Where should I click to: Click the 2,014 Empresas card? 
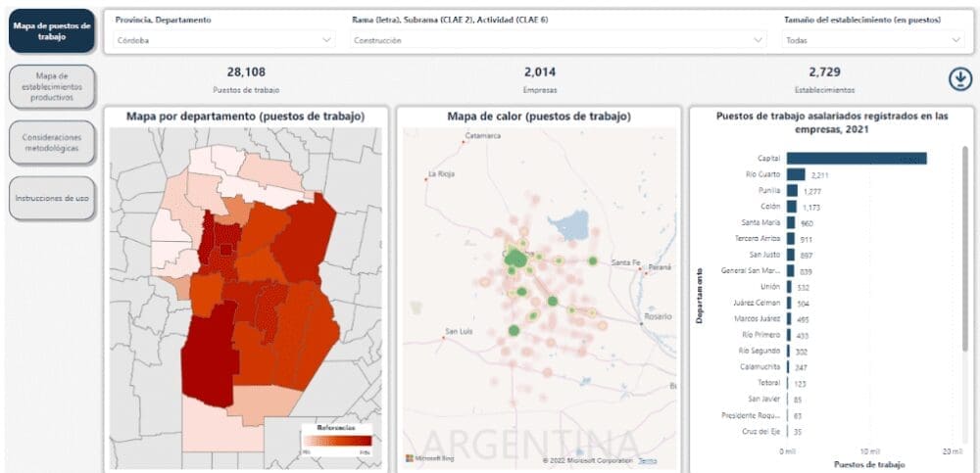[539, 79]
